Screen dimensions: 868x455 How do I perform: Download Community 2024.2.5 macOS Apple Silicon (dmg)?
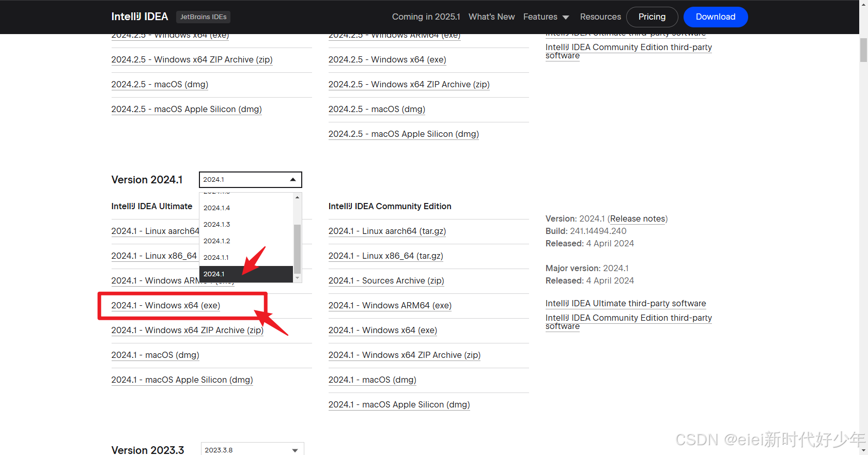coord(404,134)
